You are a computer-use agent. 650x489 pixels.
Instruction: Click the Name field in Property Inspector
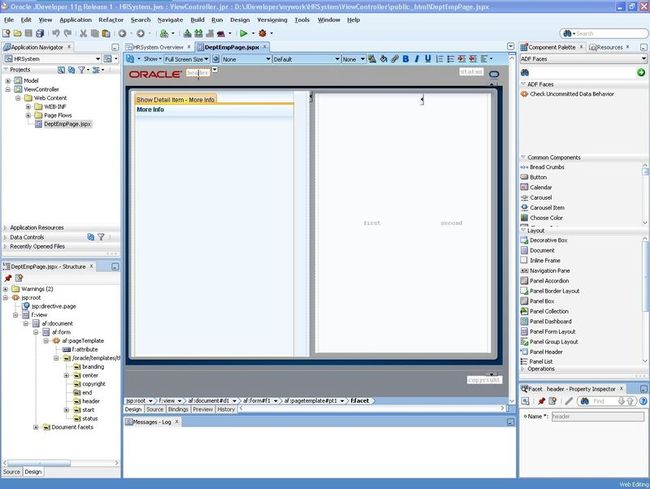(598, 416)
